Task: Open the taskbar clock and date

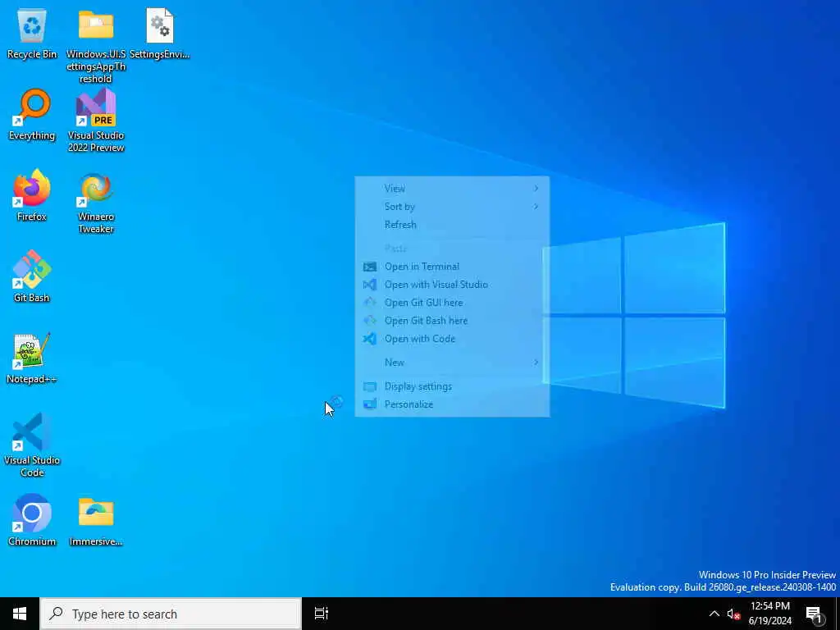Action: pos(769,614)
